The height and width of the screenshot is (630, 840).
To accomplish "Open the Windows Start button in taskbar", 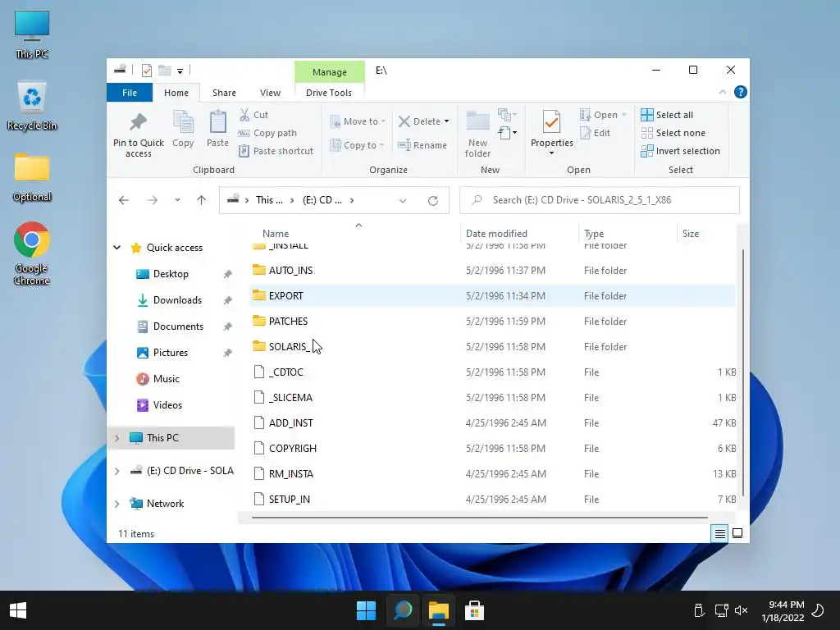I will pyautogui.click(x=18, y=610).
